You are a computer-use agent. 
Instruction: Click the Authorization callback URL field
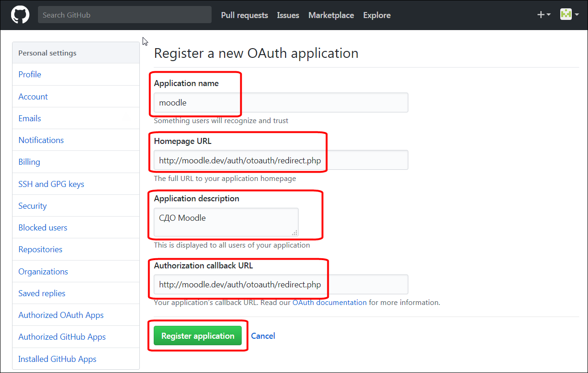(x=281, y=285)
